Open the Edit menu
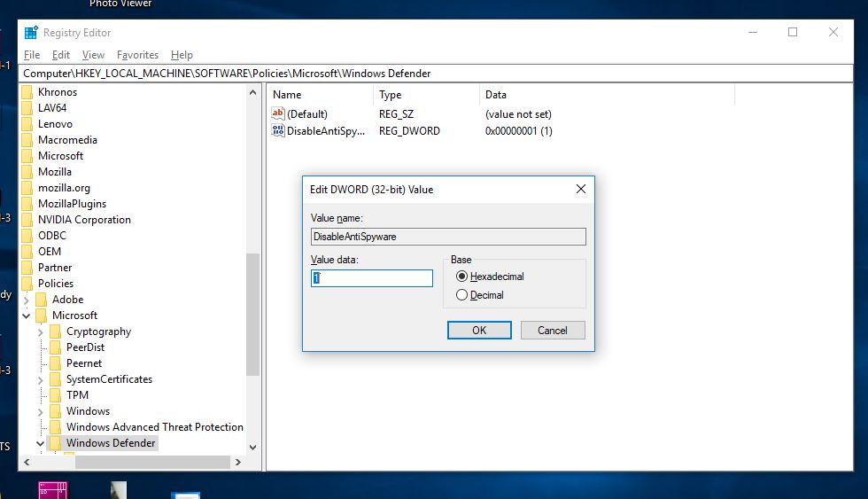Viewport: 868px width, 499px height. (61, 55)
